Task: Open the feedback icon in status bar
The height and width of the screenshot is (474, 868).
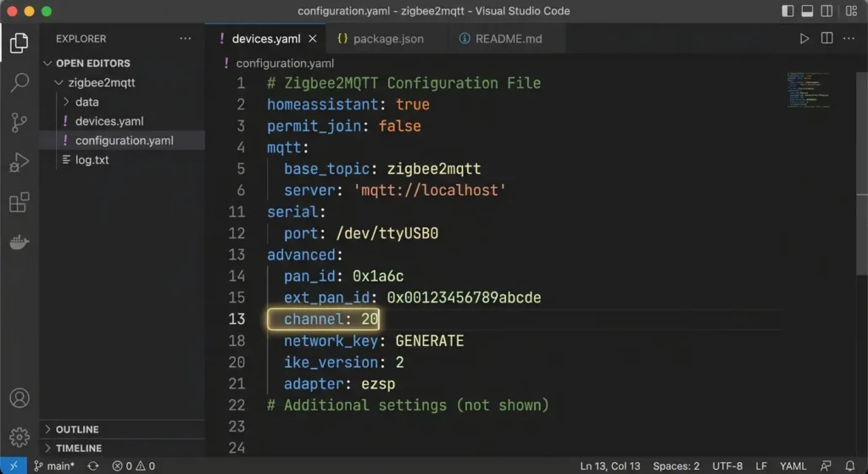Action: coord(826,466)
